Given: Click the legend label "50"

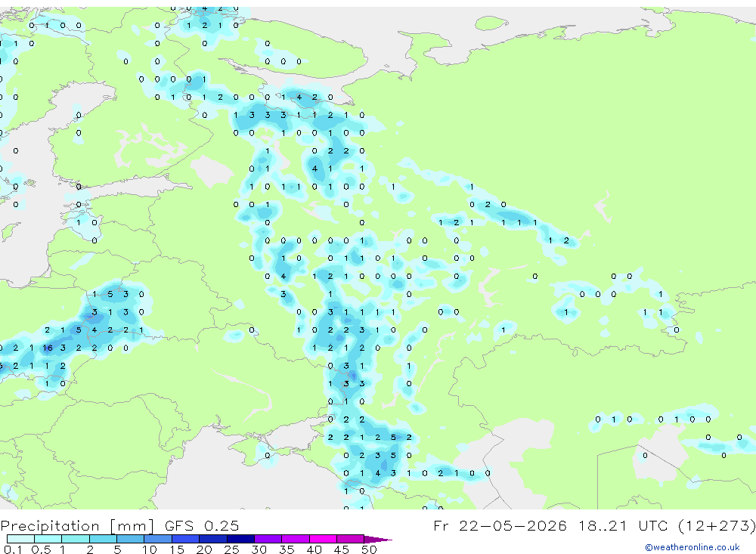Looking at the screenshot, I should [369, 549].
